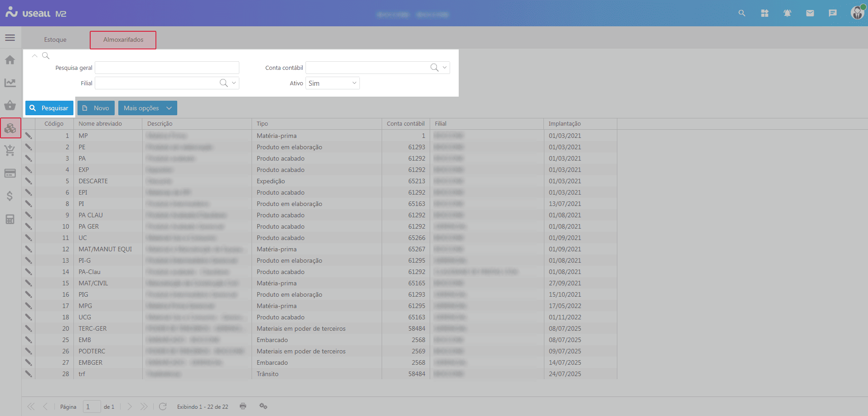
Task: Click the notifications bell icon
Action: click(x=787, y=13)
